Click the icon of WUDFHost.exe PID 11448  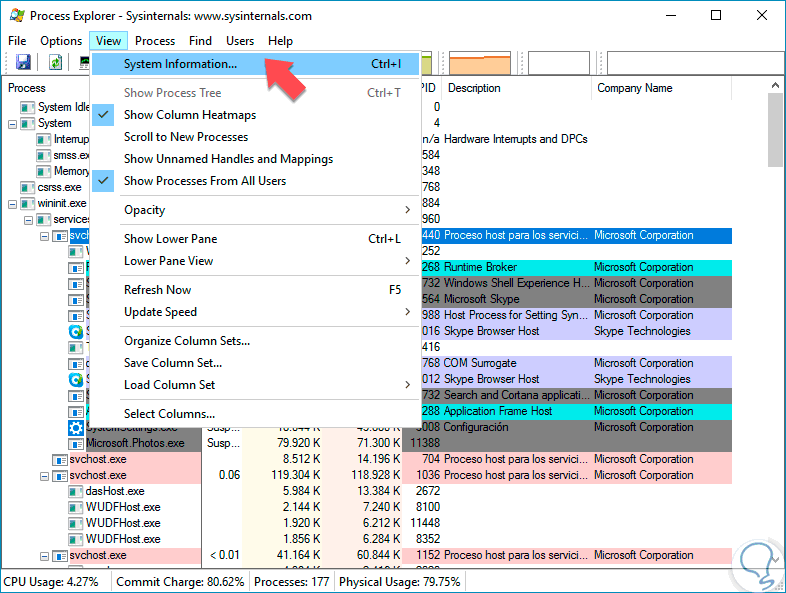pos(76,524)
